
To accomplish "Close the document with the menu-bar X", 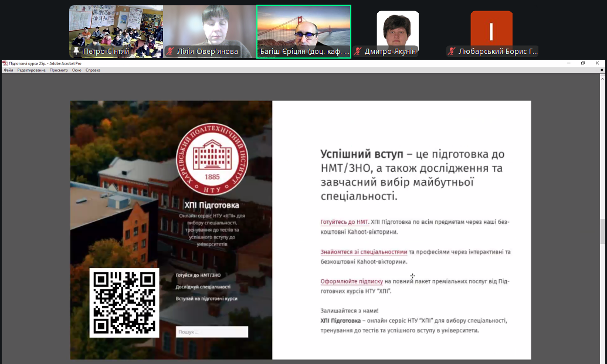I will (x=602, y=70).
